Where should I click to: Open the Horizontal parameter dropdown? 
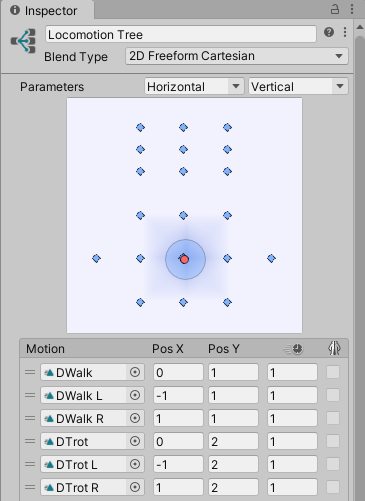click(x=194, y=86)
